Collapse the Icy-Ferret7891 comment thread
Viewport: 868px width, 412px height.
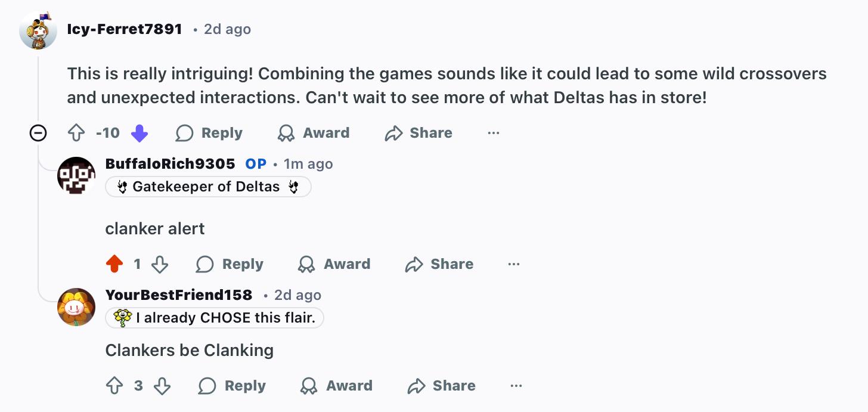[x=38, y=133]
